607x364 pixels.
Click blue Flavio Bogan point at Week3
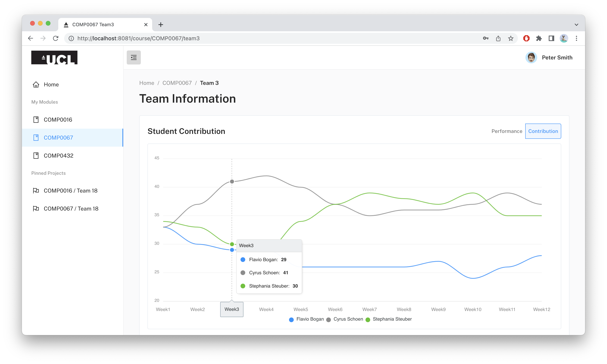coord(232,250)
